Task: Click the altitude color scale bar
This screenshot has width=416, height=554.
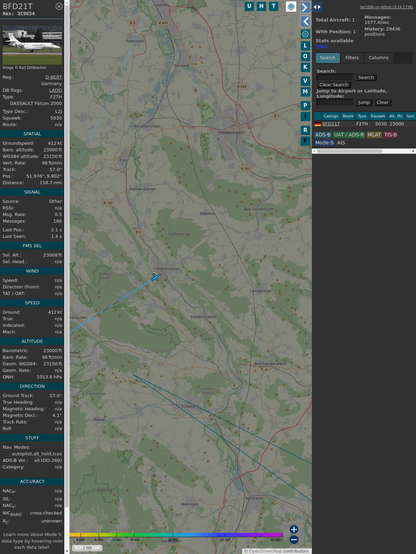Action: [176, 535]
